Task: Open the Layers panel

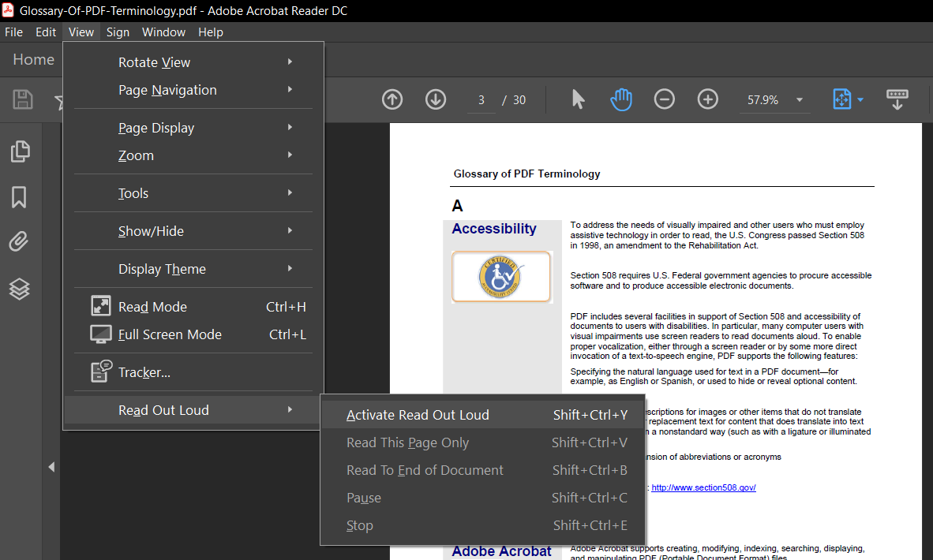Action: pos(20,289)
